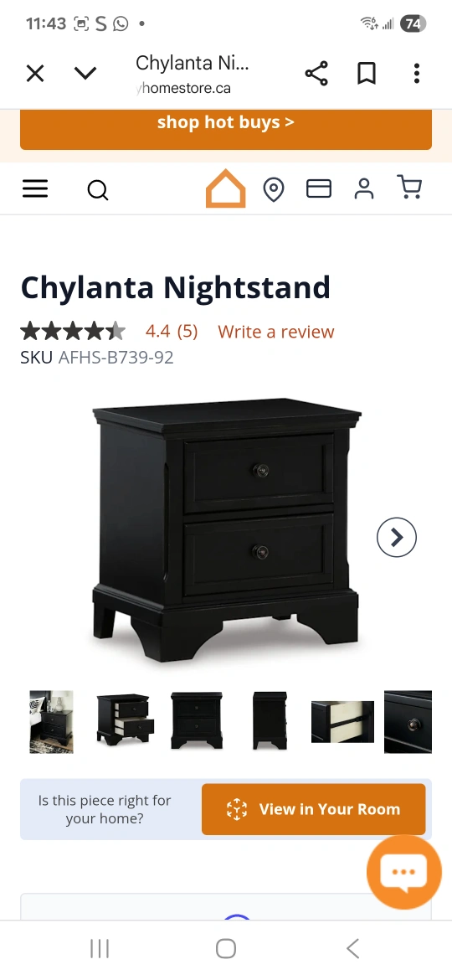Open the credit card financing icon
This screenshot has height=980, width=452.
(318, 188)
